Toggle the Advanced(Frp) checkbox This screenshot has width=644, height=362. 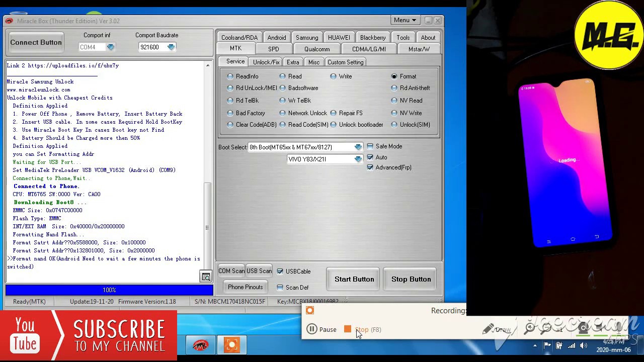coord(370,167)
